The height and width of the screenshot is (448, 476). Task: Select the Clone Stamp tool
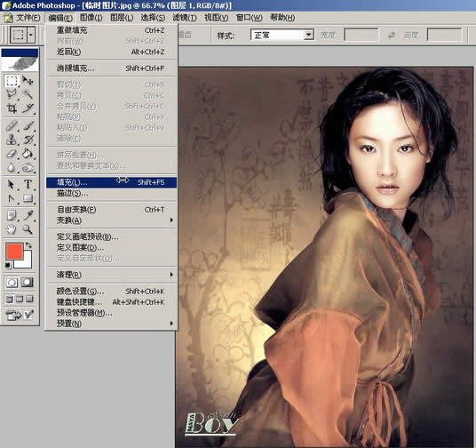[12, 140]
